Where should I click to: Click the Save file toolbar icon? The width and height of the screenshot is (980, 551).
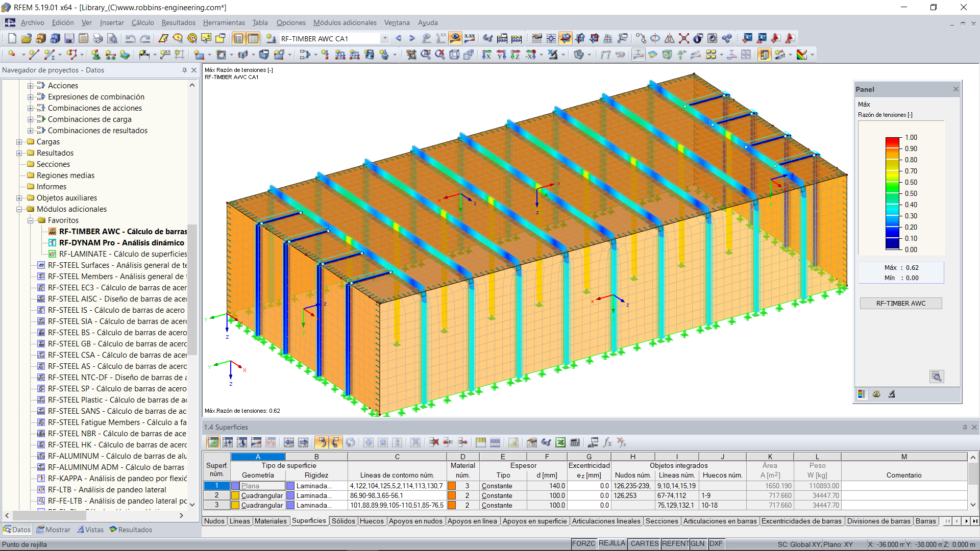69,38
